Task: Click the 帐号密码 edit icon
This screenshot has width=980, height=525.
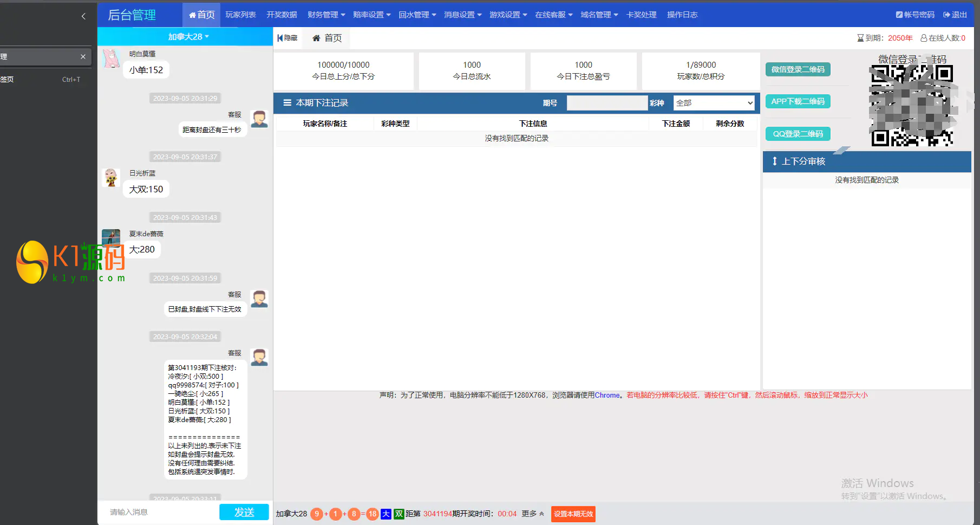Action: 899,15
